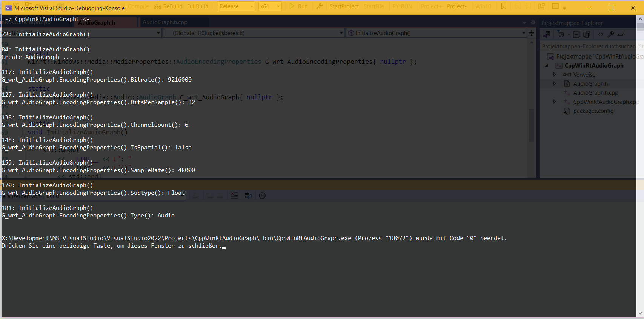This screenshot has height=319, width=644.
Task: Click the Projektmappen-Explorer panel title
Action: pyautogui.click(x=572, y=23)
